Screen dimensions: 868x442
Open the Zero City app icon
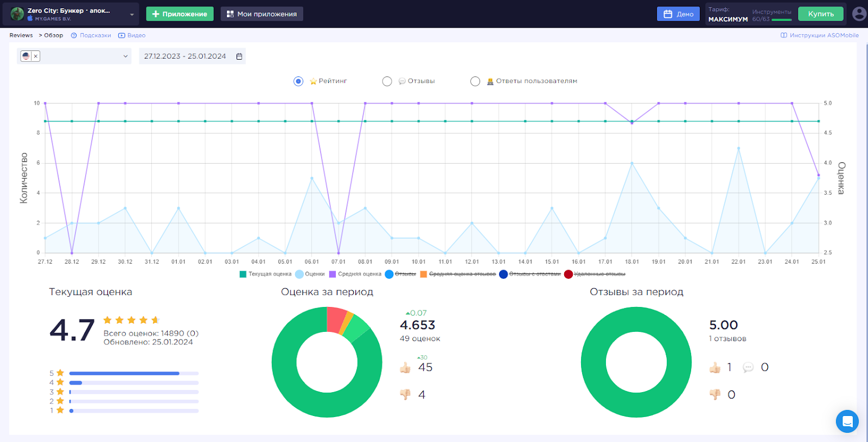pos(17,14)
